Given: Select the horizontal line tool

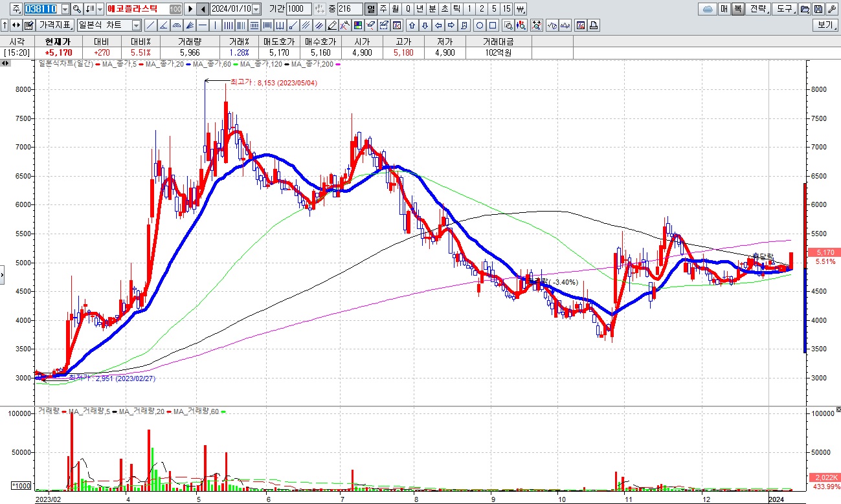Looking at the screenshot, I should click(x=202, y=25).
